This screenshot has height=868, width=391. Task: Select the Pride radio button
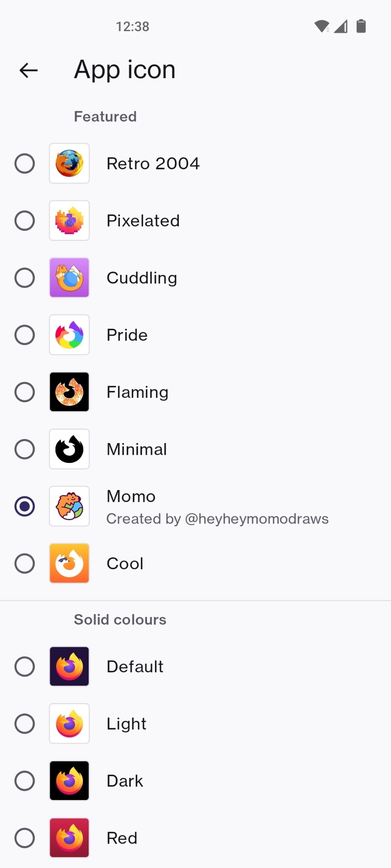click(25, 335)
